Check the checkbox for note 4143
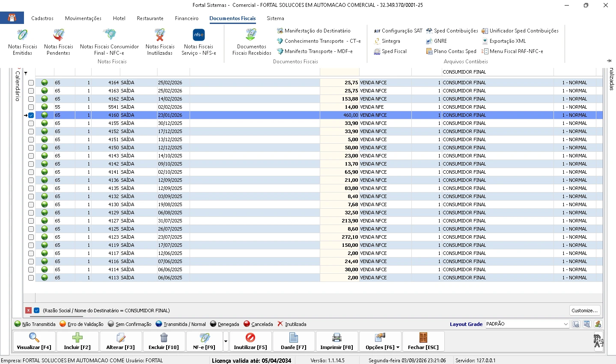 31,156
